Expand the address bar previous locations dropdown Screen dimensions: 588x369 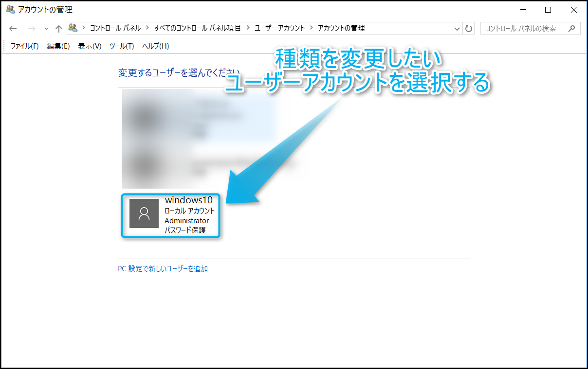click(x=457, y=29)
